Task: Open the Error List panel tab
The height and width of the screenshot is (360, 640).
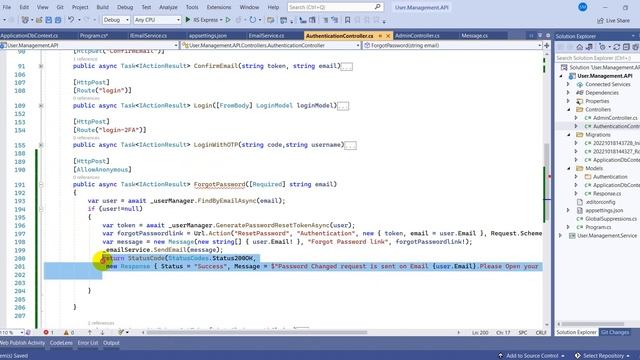Action: 88,343
